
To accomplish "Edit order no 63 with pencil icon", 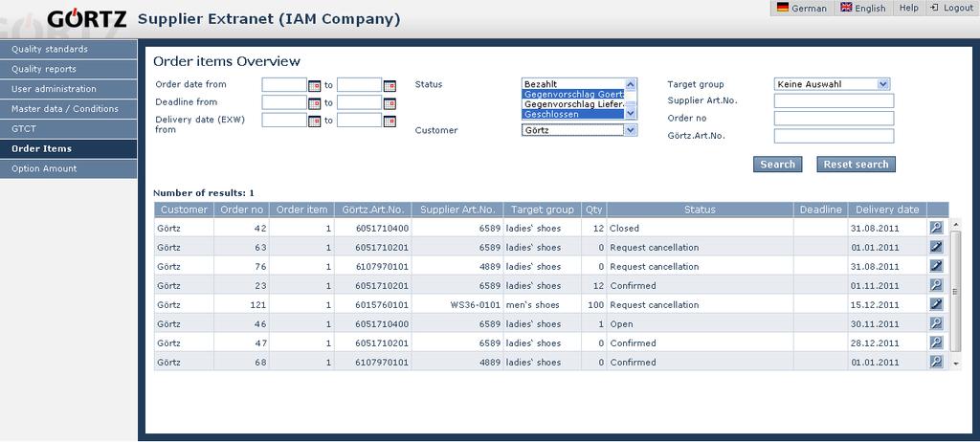I will pos(936,247).
